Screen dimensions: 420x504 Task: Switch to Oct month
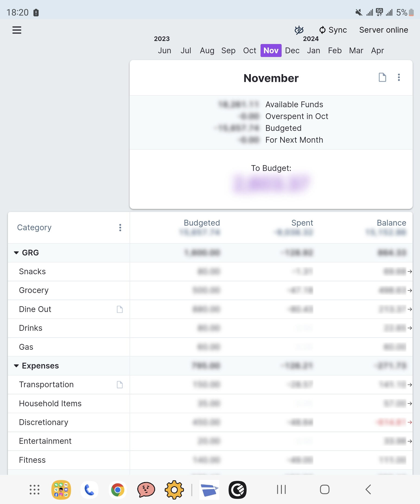coord(249,51)
